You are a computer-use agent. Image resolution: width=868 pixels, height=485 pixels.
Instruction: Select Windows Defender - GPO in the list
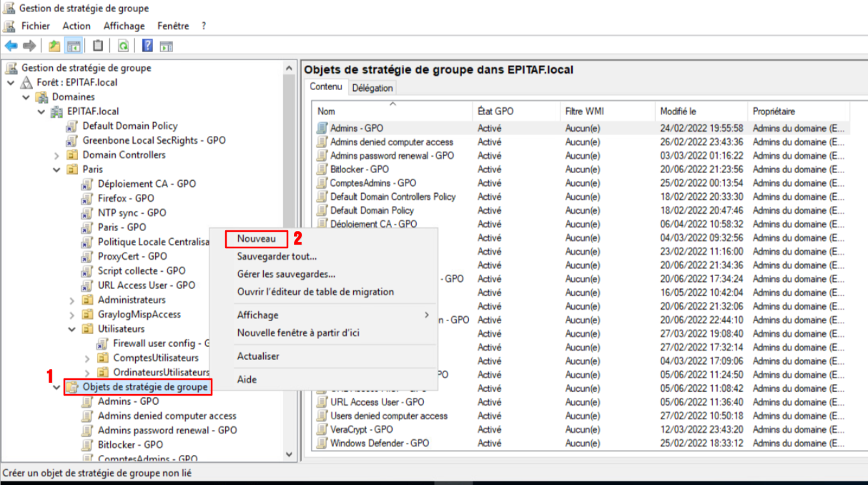point(379,444)
